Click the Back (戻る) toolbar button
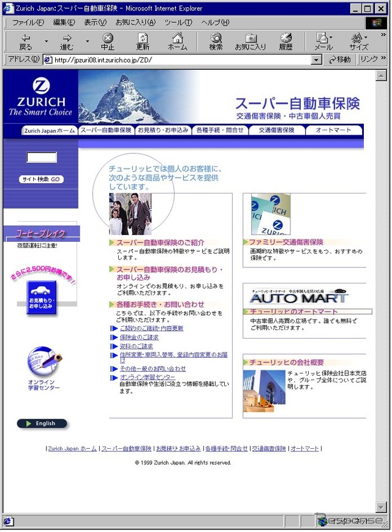 click(x=26, y=42)
